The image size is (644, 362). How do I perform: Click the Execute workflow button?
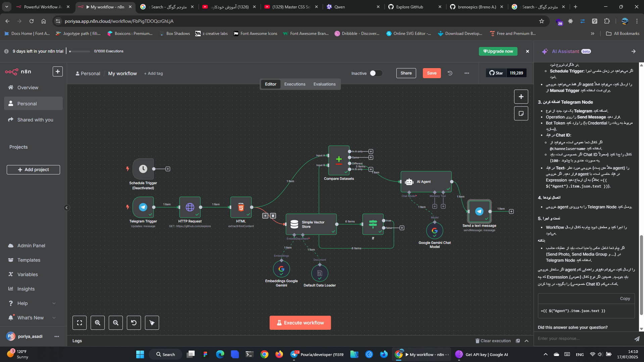tap(300, 323)
